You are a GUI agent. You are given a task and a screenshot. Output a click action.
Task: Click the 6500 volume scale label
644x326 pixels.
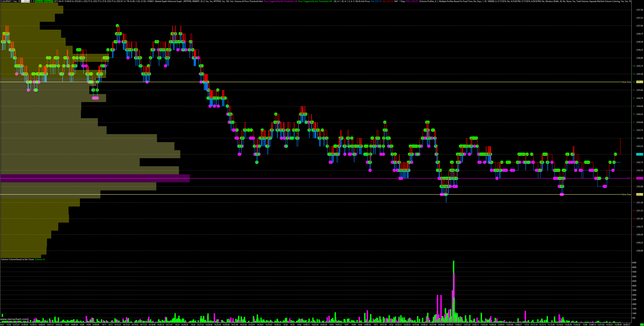coord(634,263)
